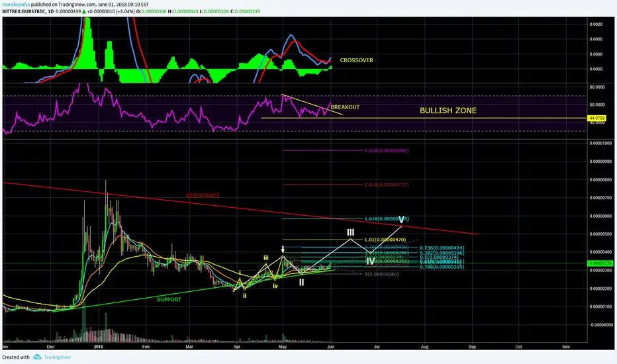Click the Dec label on time axis
Image resolution: width=617 pixels, height=364 pixels.
(x=50, y=347)
